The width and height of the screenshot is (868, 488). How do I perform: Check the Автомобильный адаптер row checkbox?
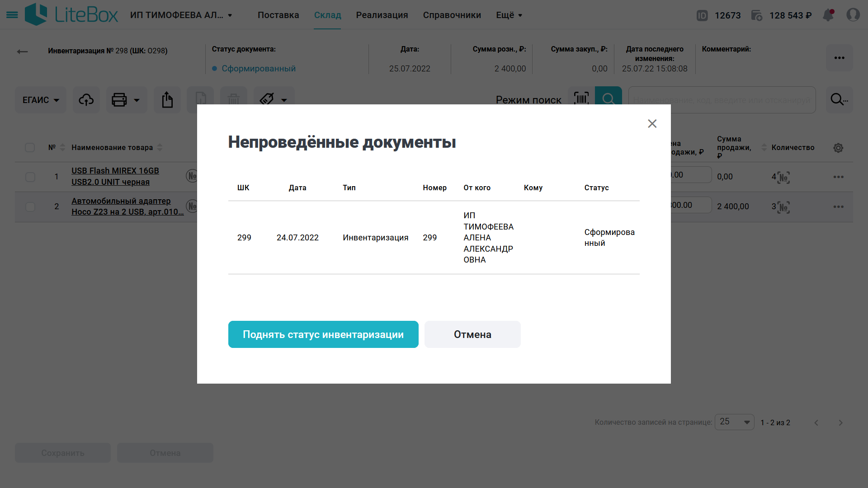click(30, 207)
